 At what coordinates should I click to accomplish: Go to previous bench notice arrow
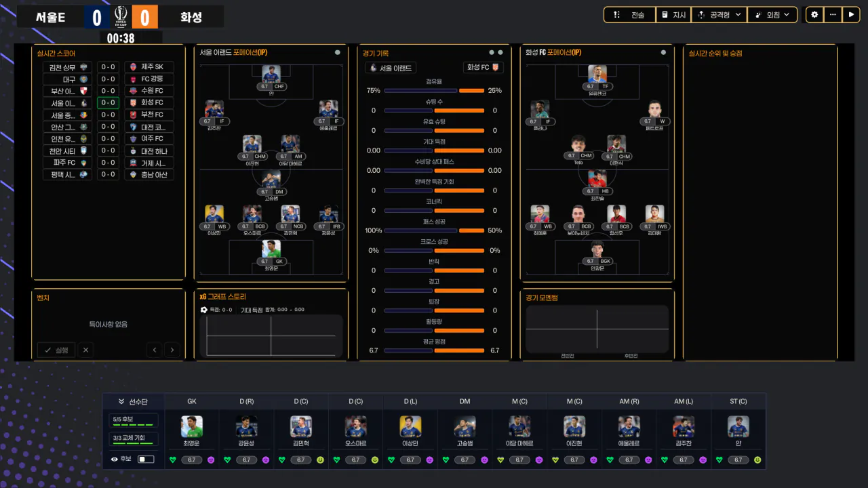coord(155,350)
